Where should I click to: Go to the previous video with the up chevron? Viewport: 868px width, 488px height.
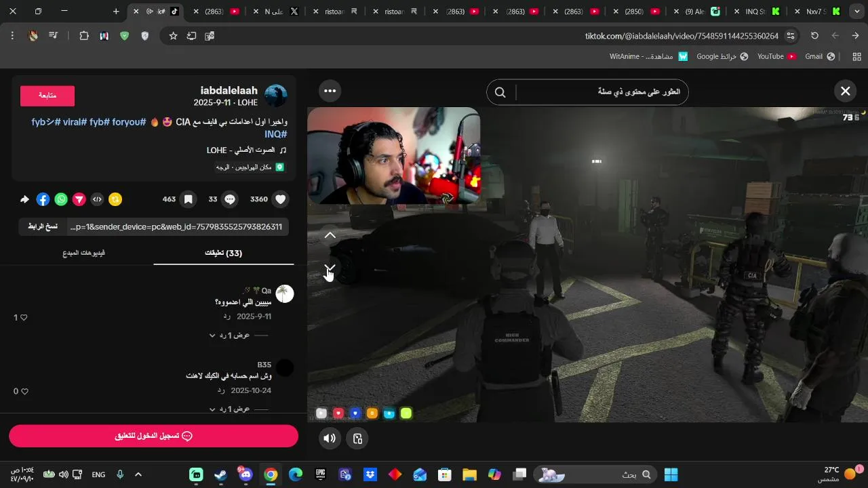tap(330, 235)
